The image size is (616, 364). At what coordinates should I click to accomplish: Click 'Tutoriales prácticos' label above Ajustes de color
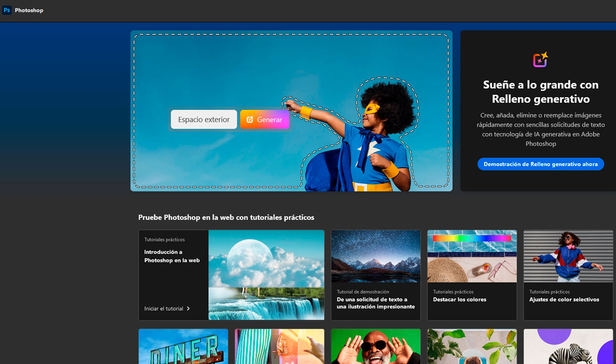549,292
